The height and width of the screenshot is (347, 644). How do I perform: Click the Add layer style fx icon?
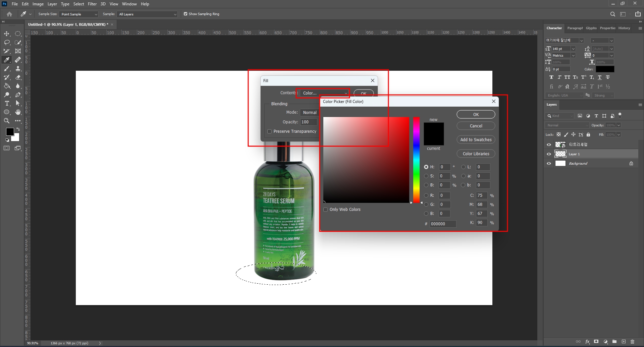(588, 342)
